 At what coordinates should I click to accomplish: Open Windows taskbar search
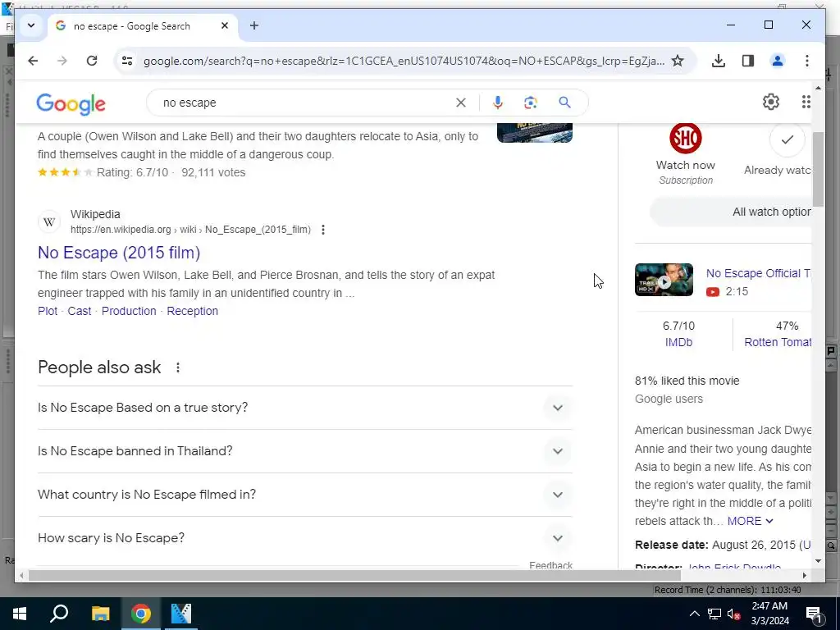click(59, 614)
